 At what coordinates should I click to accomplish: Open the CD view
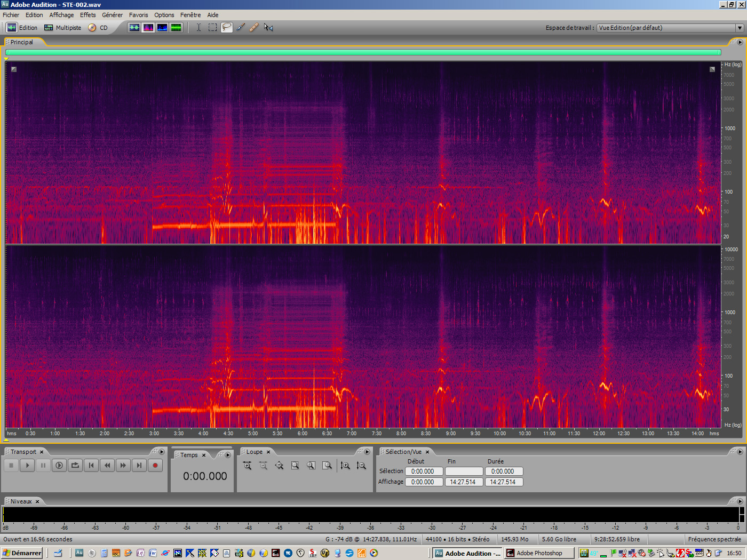click(101, 27)
